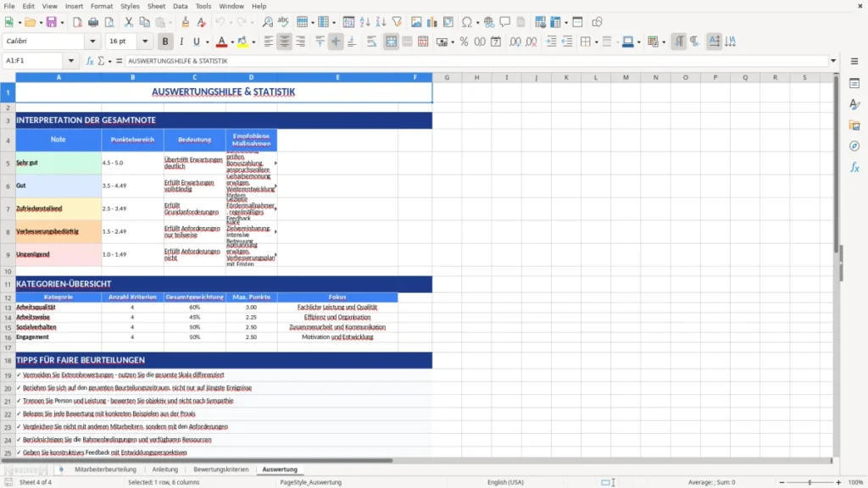Switch to Anleitung sheet tab
Viewport: 868px width, 488px height.
coord(165,469)
